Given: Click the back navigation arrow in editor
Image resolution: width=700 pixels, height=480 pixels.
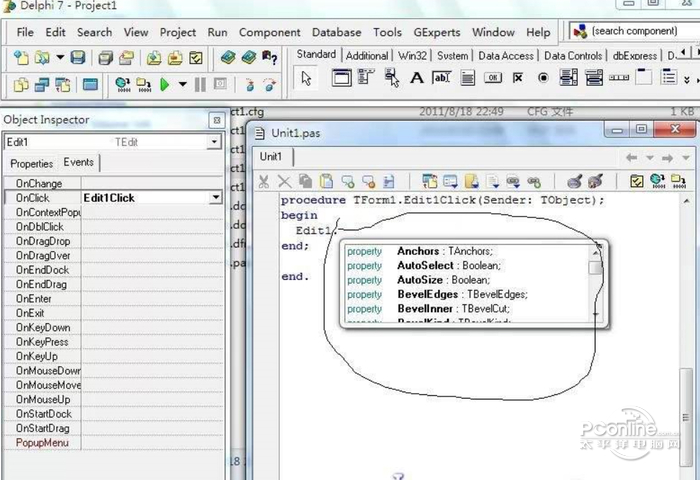Looking at the screenshot, I should (631, 158).
